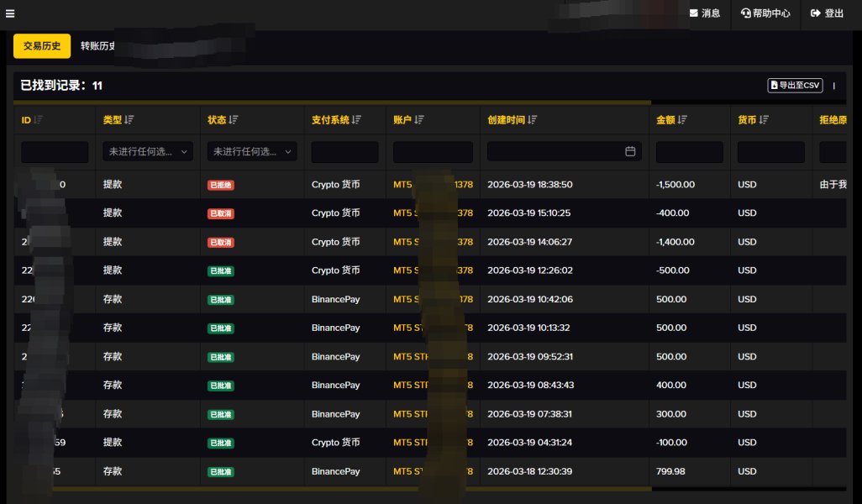
Task: Open the hamburger menu icon
Action: coord(9,13)
